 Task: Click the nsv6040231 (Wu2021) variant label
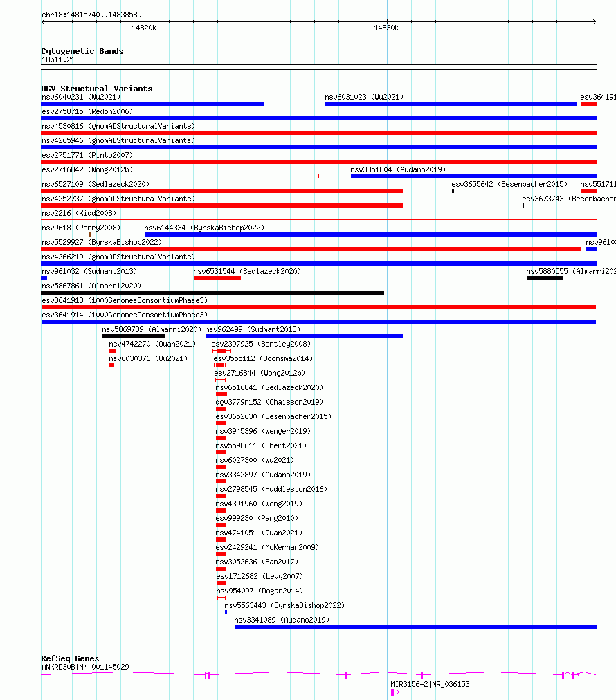[81, 97]
